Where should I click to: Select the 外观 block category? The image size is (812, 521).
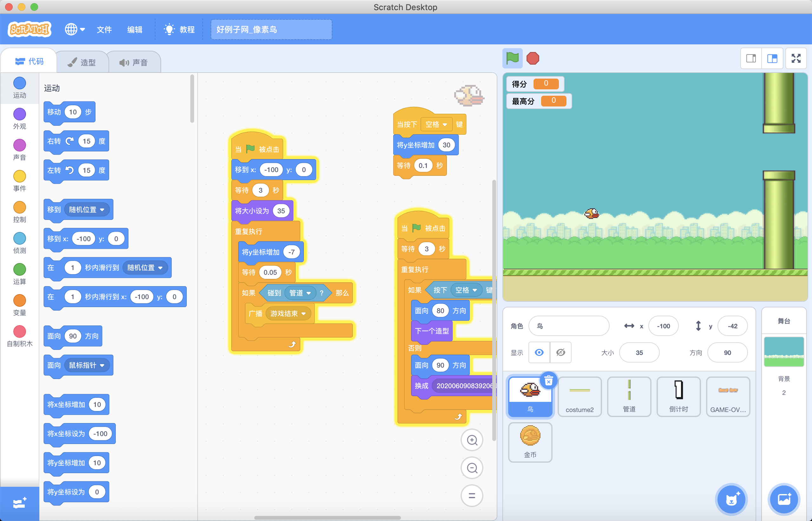tap(20, 119)
